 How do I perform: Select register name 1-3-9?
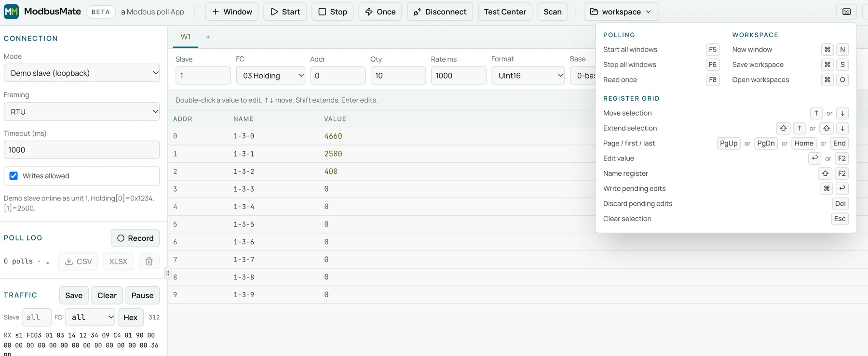coord(244,295)
